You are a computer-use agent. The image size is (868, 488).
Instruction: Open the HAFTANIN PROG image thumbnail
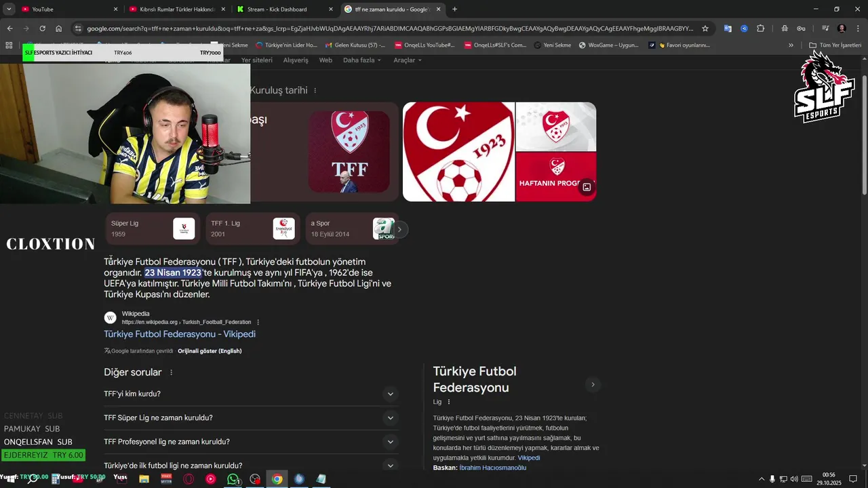tap(556, 177)
